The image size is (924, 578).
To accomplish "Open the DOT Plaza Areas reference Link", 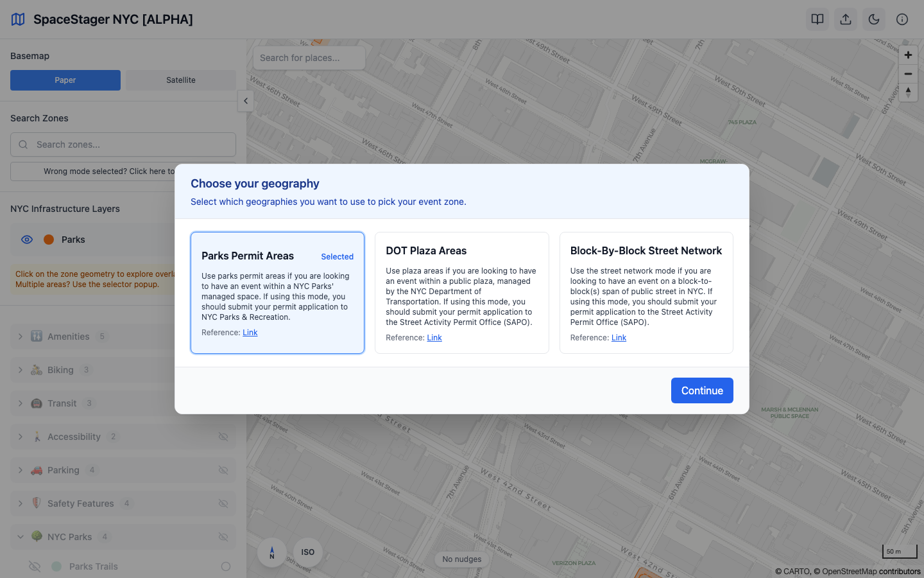I will [434, 337].
